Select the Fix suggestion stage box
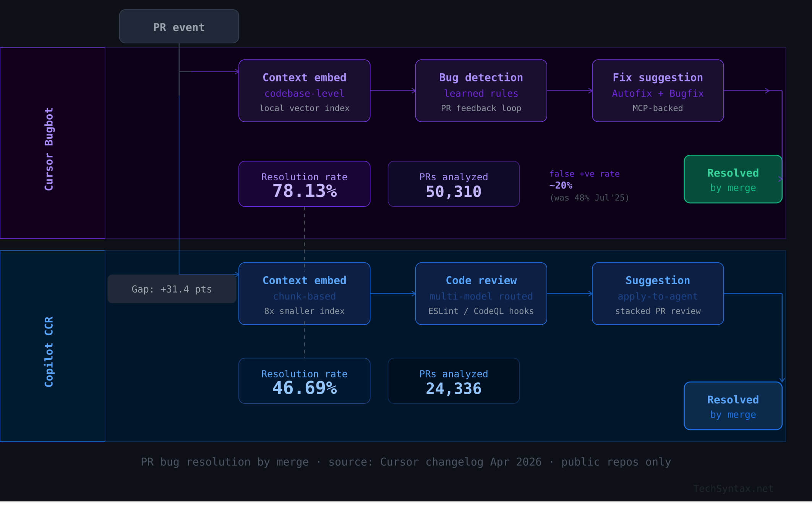Viewport: 812px width, 513px height. (657, 91)
